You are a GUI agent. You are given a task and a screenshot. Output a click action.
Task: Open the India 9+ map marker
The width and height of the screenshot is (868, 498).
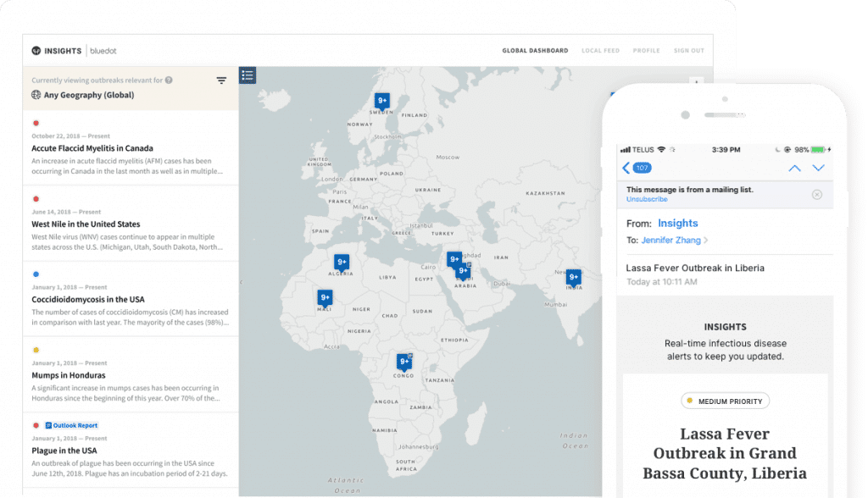point(574,277)
